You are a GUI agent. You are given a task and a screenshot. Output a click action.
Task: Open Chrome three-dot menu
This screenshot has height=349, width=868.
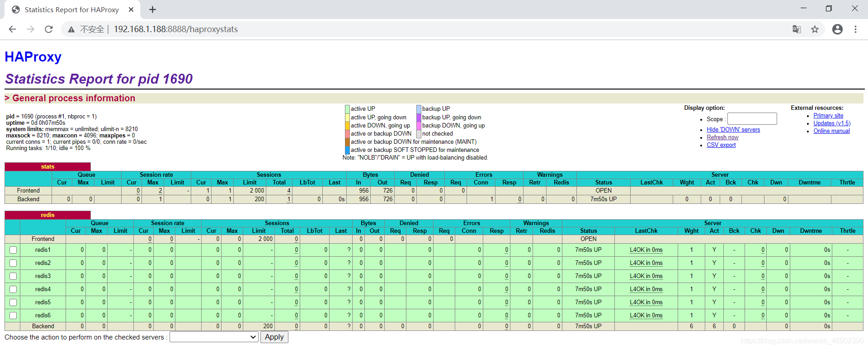pyautogui.click(x=855, y=29)
